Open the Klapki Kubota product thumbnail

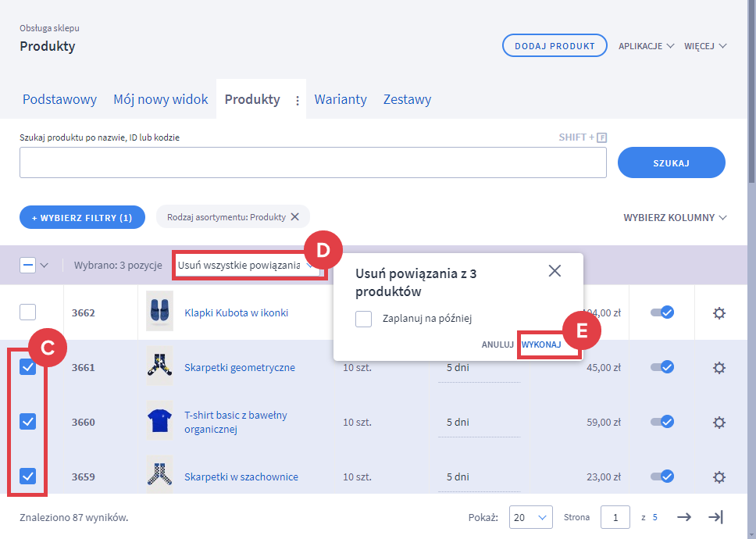(159, 311)
